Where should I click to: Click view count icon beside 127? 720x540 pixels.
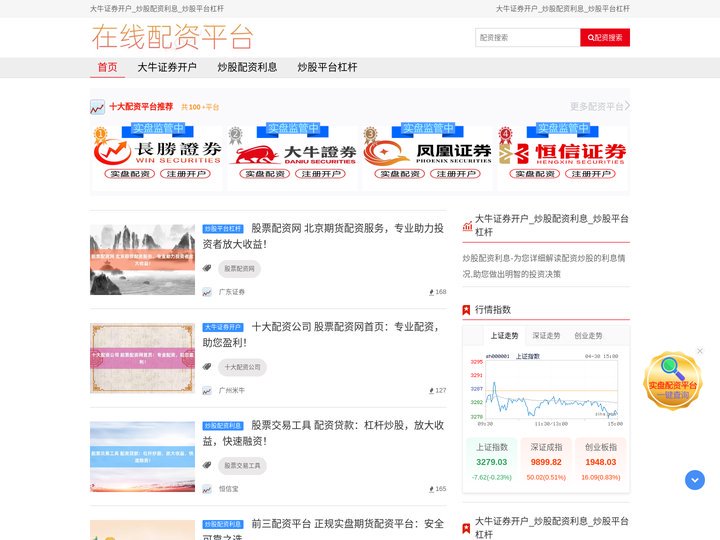431,391
